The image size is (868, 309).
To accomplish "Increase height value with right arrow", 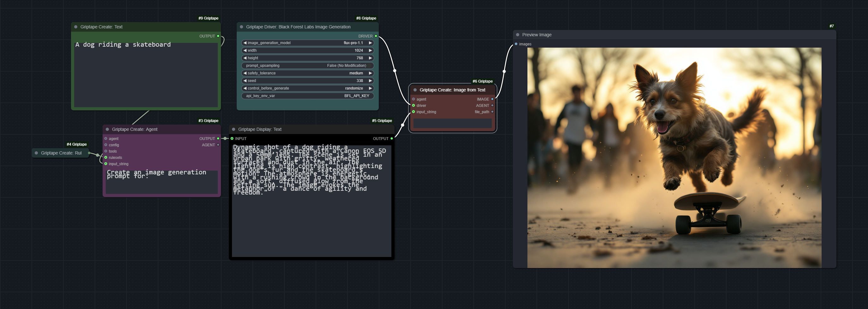I will click(x=370, y=58).
